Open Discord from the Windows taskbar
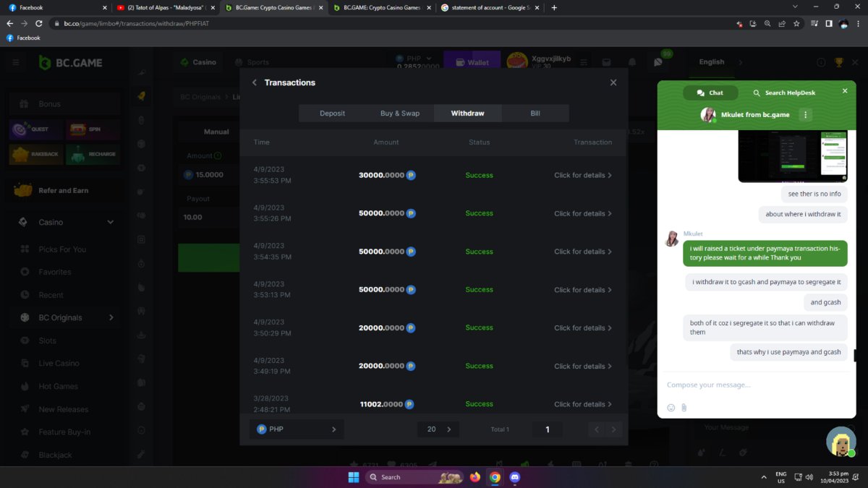Image resolution: width=868 pixels, height=488 pixels. click(x=514, y=477)
